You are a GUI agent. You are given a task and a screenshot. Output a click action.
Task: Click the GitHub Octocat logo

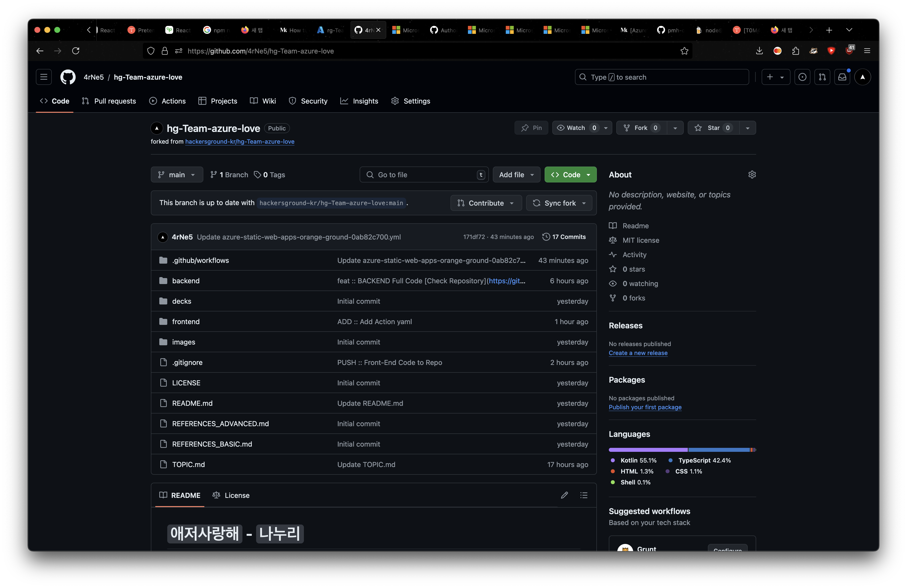point(68,77)
